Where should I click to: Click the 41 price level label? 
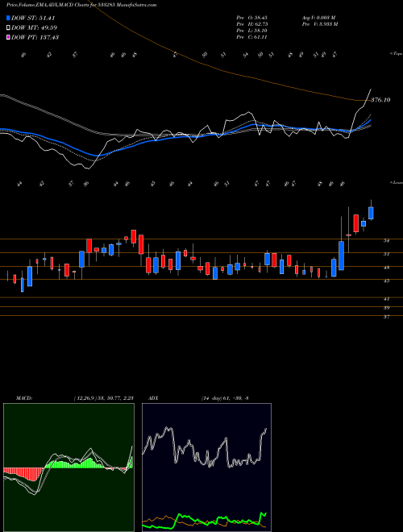386,299
